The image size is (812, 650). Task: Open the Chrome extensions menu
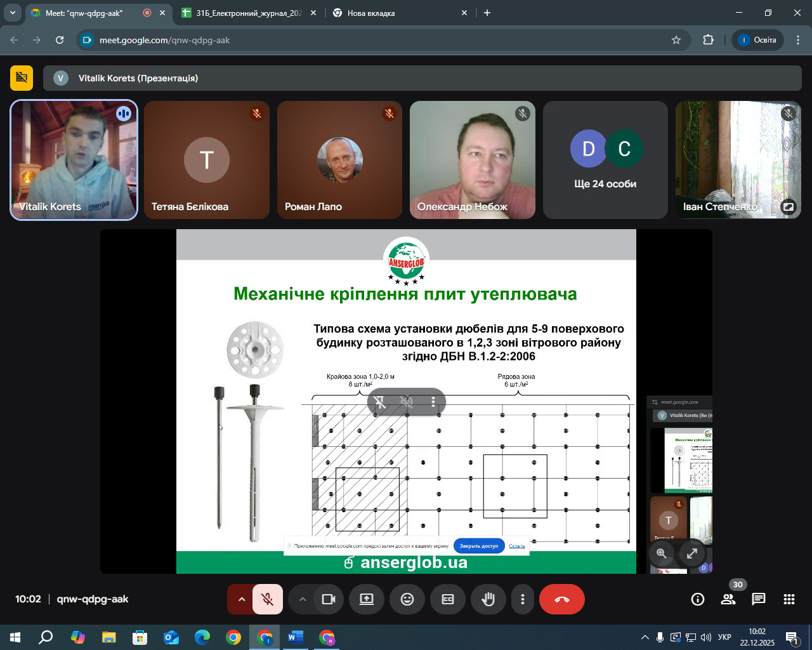tap(709, 40)
